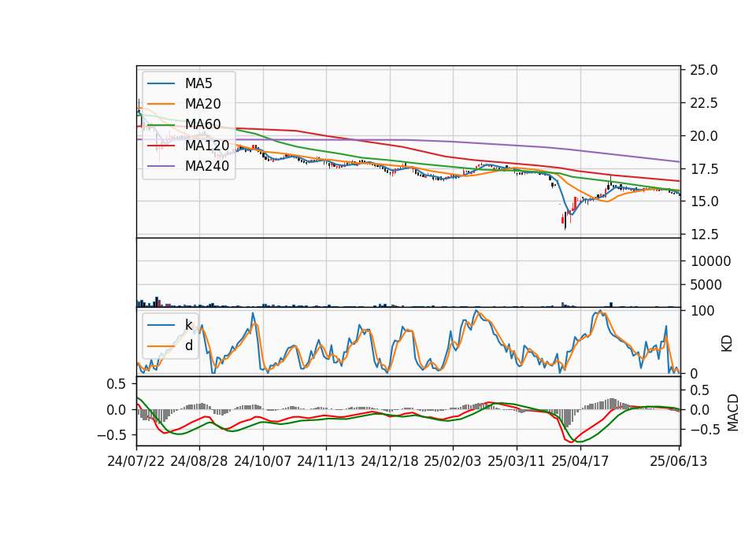The image size is (756, 543).
Task: Select the MA20 legend label
Action: [x=202, y=104]
